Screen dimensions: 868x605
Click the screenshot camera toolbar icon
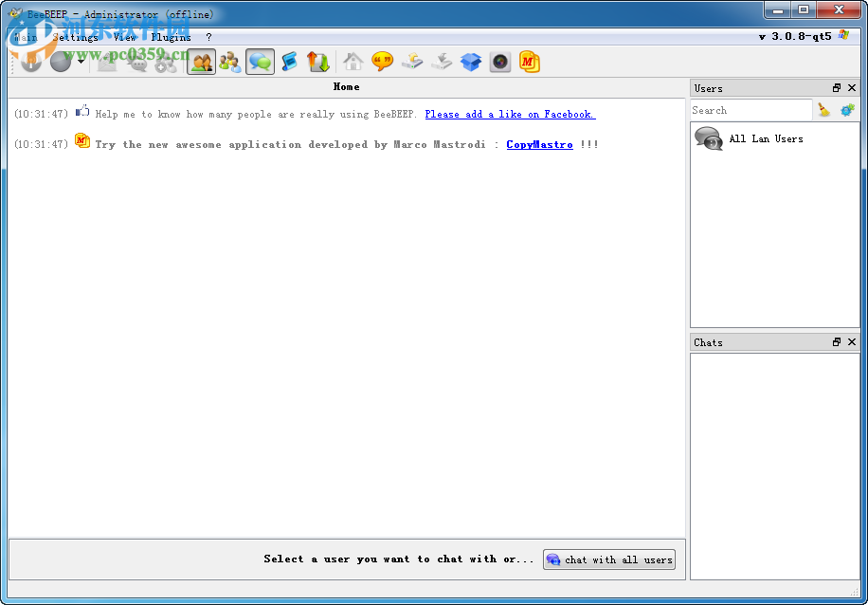pyautogui.click(x=499, y=62)
